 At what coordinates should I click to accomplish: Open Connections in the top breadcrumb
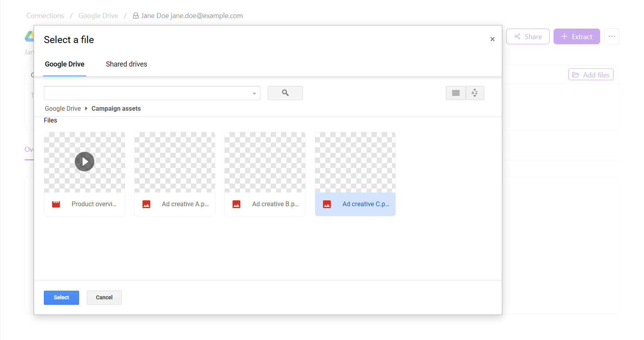coord(45,16)
